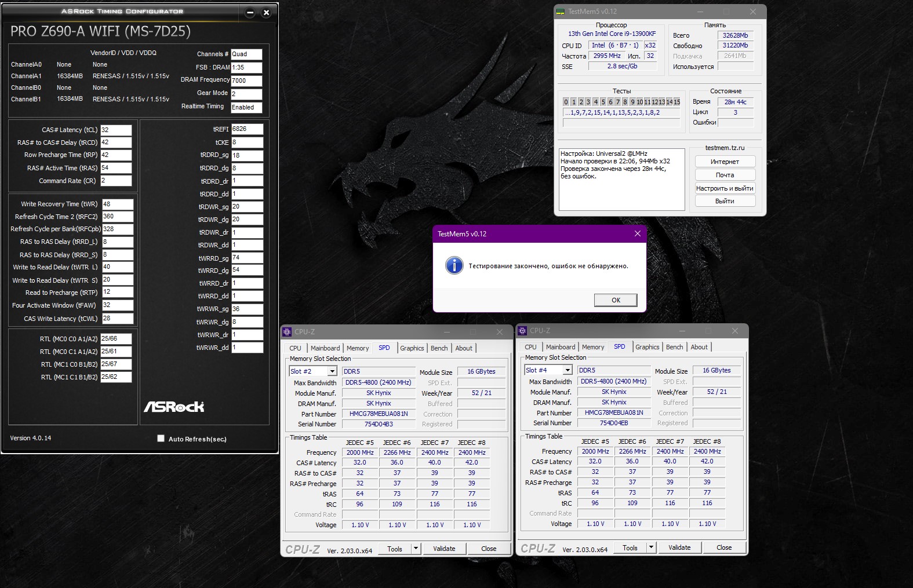Click Validate in Slot #2 CPU-Z window

[444, 549]
